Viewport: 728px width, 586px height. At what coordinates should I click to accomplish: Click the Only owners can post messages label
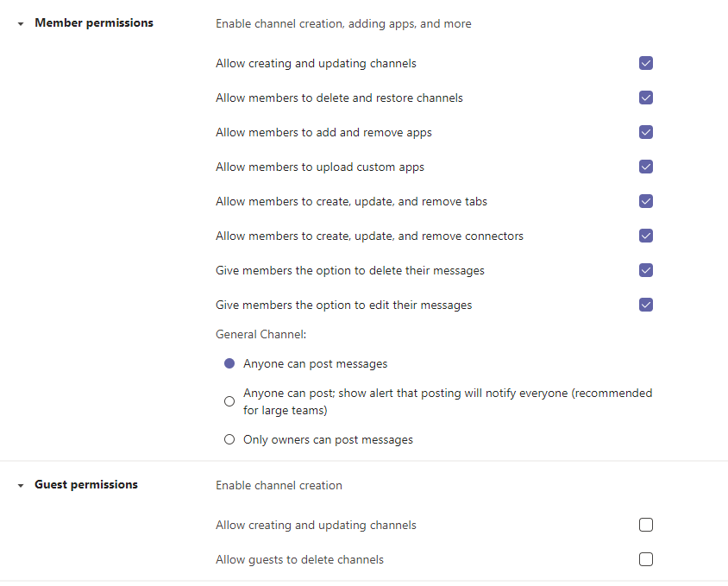pyautogui.click(x=328, y=439)
